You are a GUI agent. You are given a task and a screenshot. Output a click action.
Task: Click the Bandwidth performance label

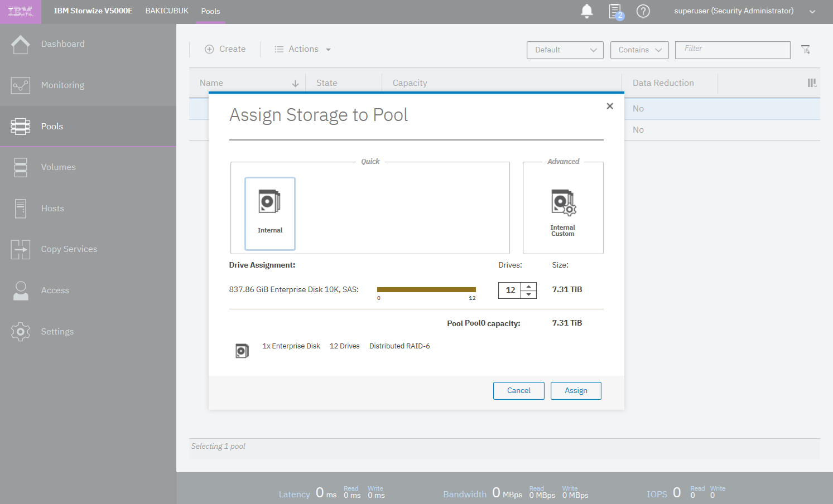tap(465, 495)
